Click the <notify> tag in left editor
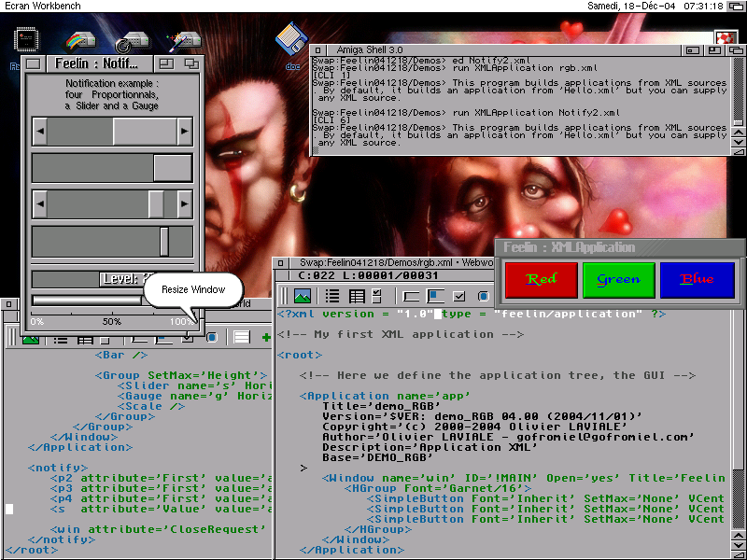The width and height of the screenshot is (747, 560). 58,469
